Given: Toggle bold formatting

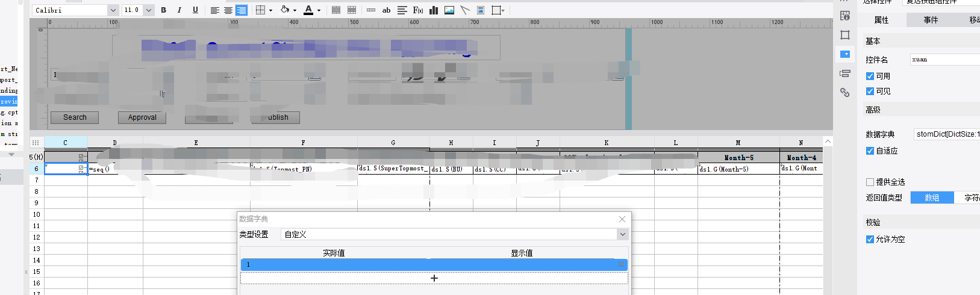Looking at the screenshot, I should 163,10.
